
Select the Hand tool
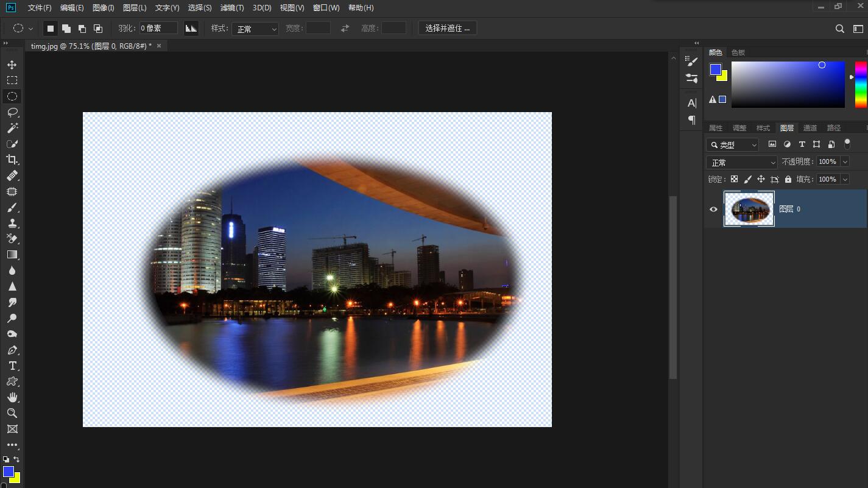12,397
